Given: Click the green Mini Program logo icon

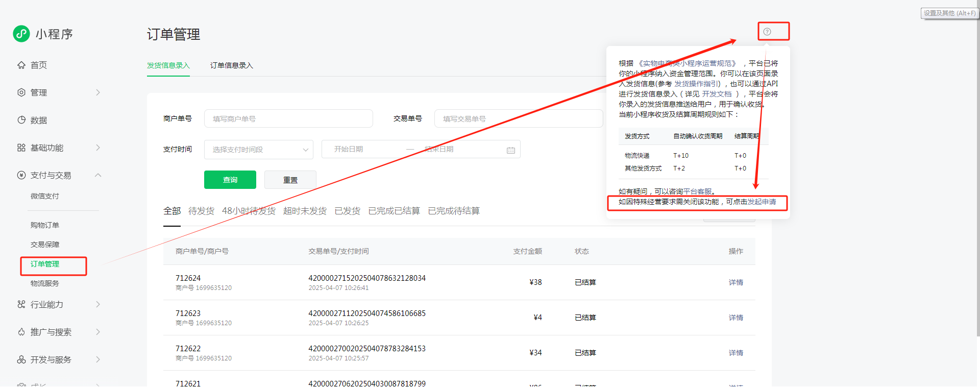Looking at the screenshot, I should click(21, 34).
